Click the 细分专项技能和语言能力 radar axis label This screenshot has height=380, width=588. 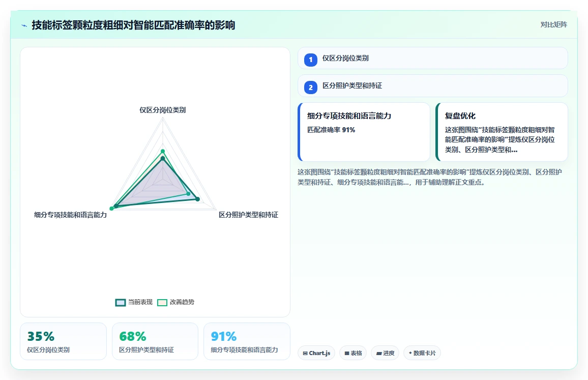click(x=71, y=215)
